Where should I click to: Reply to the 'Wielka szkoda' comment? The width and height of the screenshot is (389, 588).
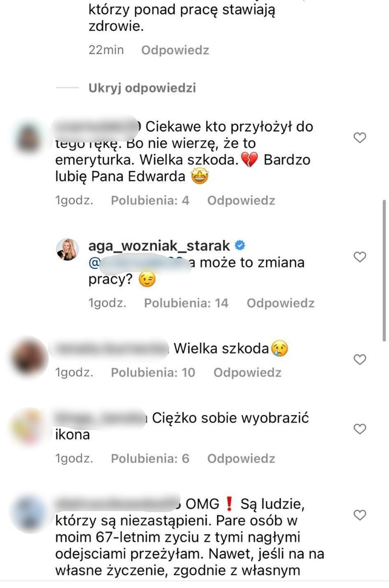tap(247, 372)
